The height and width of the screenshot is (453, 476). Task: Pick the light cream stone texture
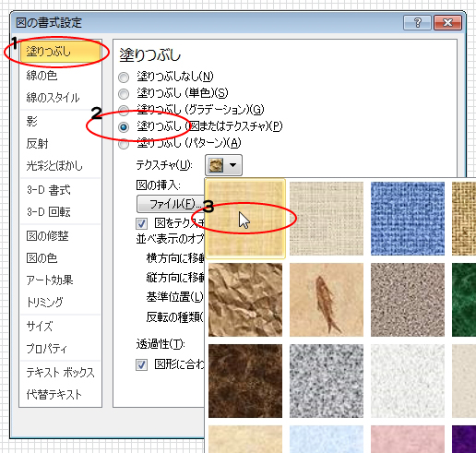point(464,381)
